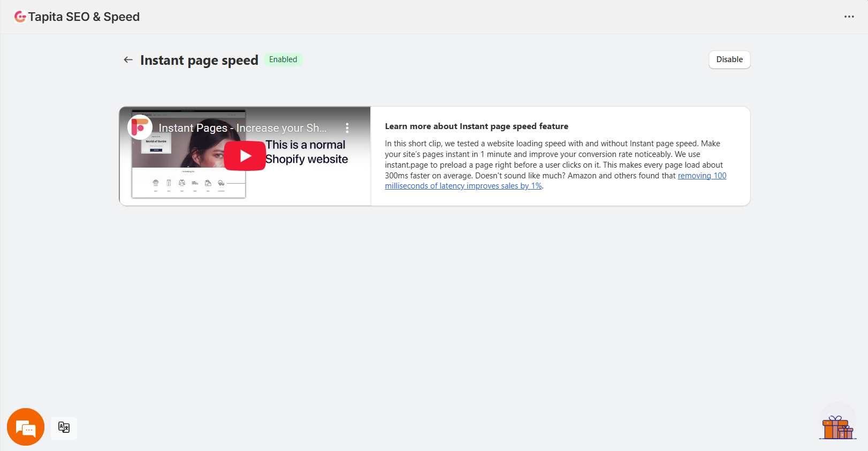The width and height of the screenshot is (868, 451).
Task: Open the gift box rewards icon
Action: 837,427
